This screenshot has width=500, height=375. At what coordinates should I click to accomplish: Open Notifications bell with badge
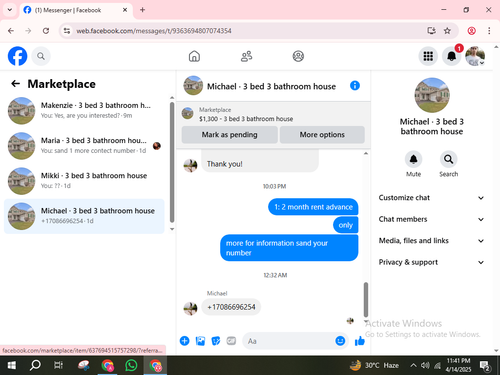click(452, 56)
